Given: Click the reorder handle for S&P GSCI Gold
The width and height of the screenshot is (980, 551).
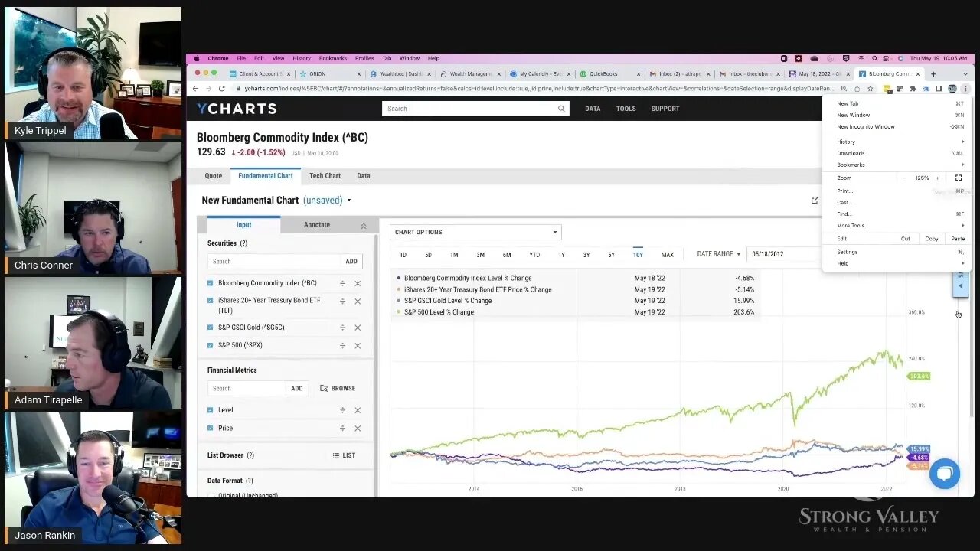Looking at the screenshot, I should click(342, 328).
